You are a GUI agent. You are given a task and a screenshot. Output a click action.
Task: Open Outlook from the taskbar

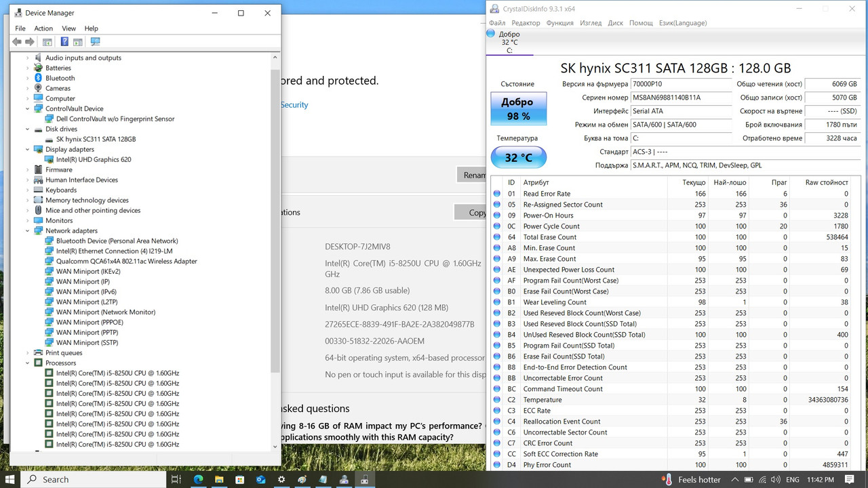(x=261, y=479)
